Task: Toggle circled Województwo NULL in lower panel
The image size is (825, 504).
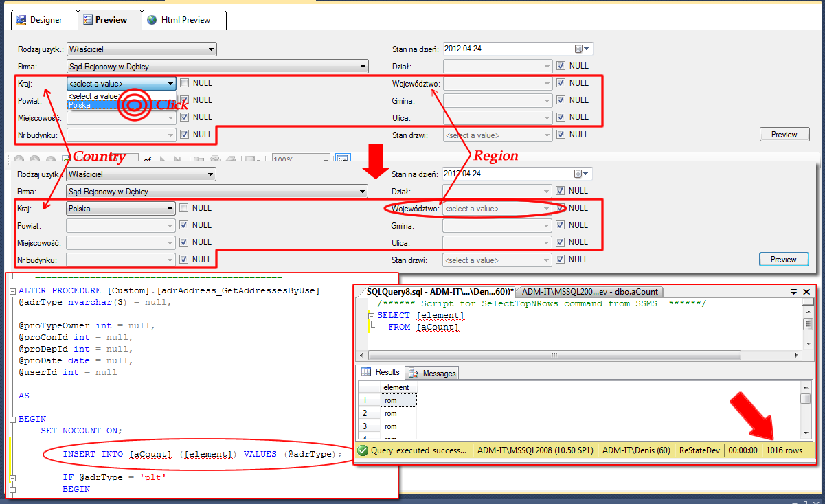Action: coord(561,208)
